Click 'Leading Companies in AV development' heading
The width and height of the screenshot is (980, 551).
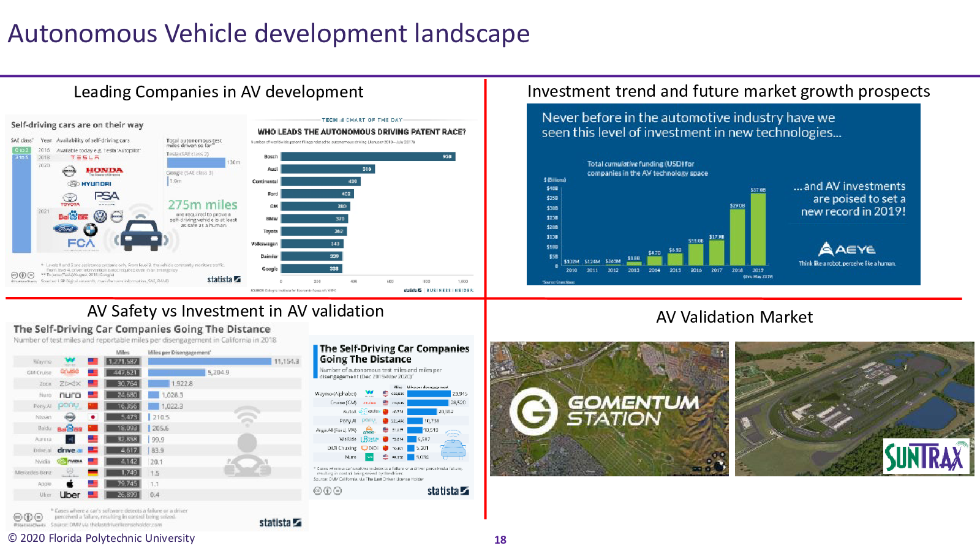tap(219, 92)
